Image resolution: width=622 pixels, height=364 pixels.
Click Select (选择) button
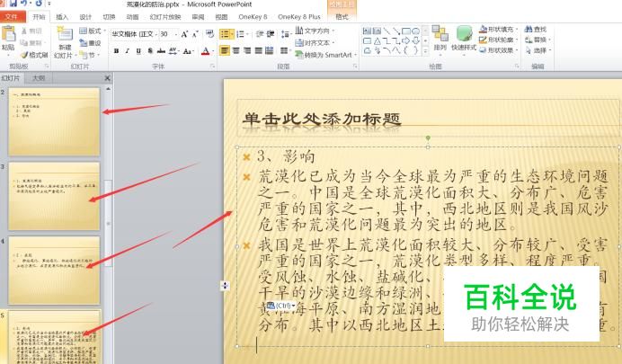pyautogui.click(x=538, y=50)
